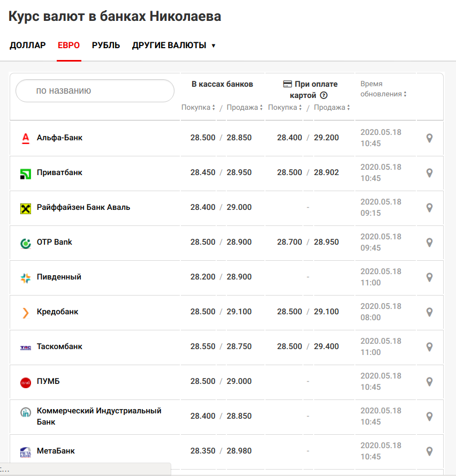
Task: Click Кредобанк update time 08:00
Action: coord(370,318)
